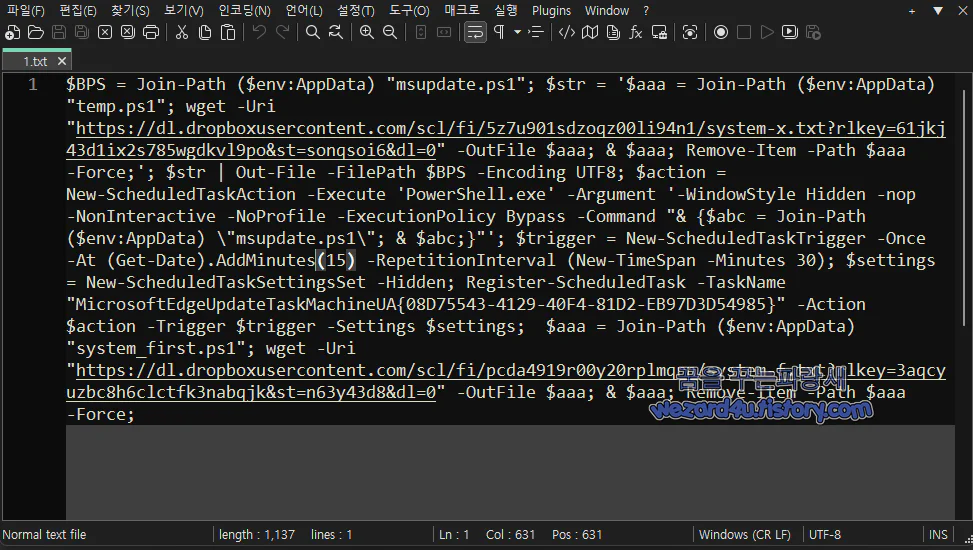973x550 pixels.
Task: Open the 매크로 menu
Action: (462, 11)
